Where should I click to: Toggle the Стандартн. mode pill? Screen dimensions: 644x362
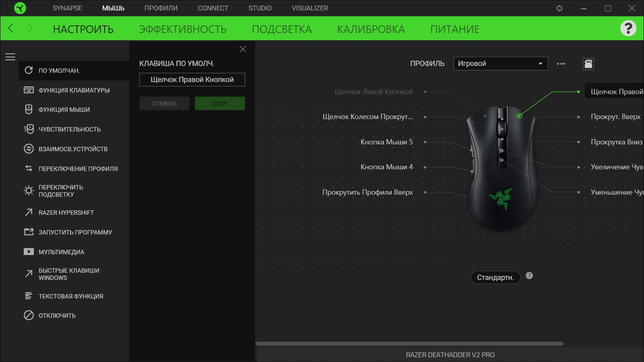tap(495, 277)
